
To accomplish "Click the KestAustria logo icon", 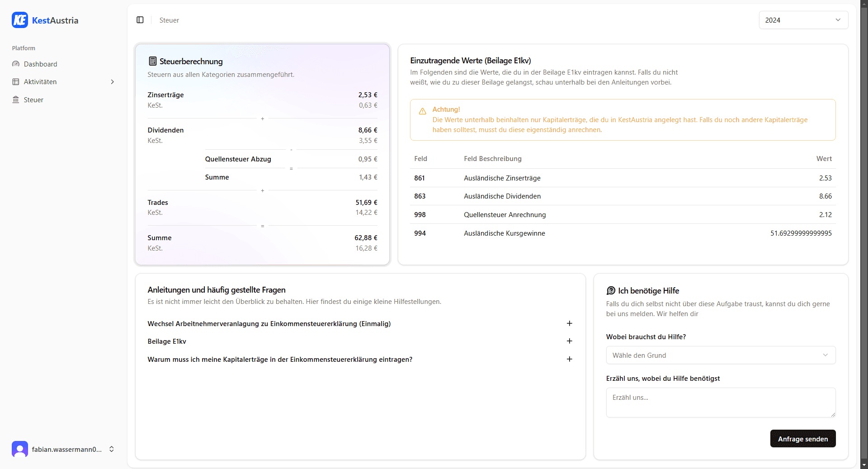I will [20, 20].
